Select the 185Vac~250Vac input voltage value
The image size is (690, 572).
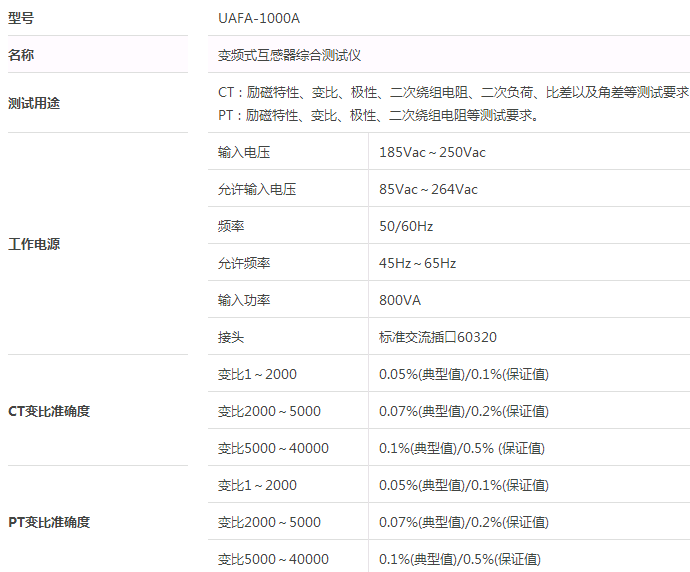pyautogui.click(x=432, y=152)
